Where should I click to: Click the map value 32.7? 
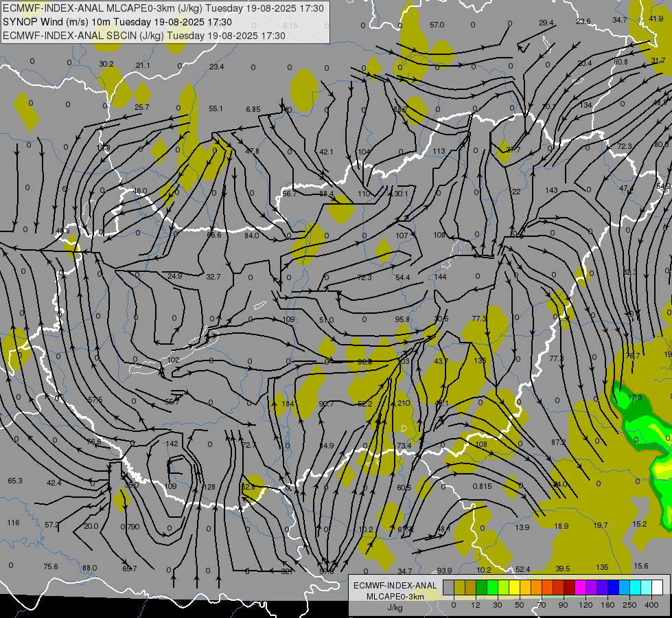point(213,277)
